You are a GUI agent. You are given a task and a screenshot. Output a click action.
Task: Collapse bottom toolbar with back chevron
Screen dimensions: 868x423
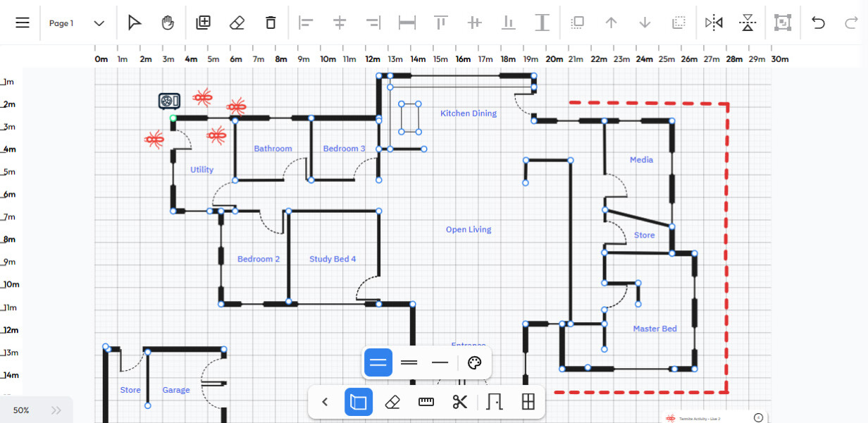click(325, 402)
